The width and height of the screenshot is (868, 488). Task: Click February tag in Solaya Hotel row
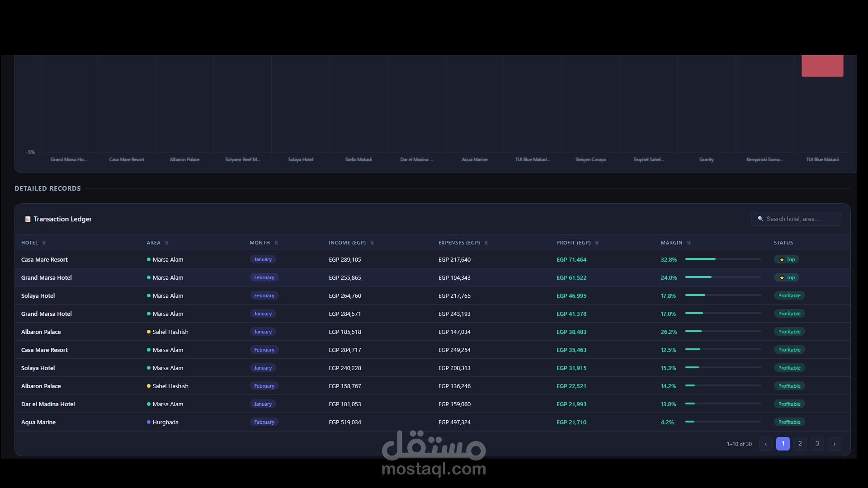click(264, 296)
